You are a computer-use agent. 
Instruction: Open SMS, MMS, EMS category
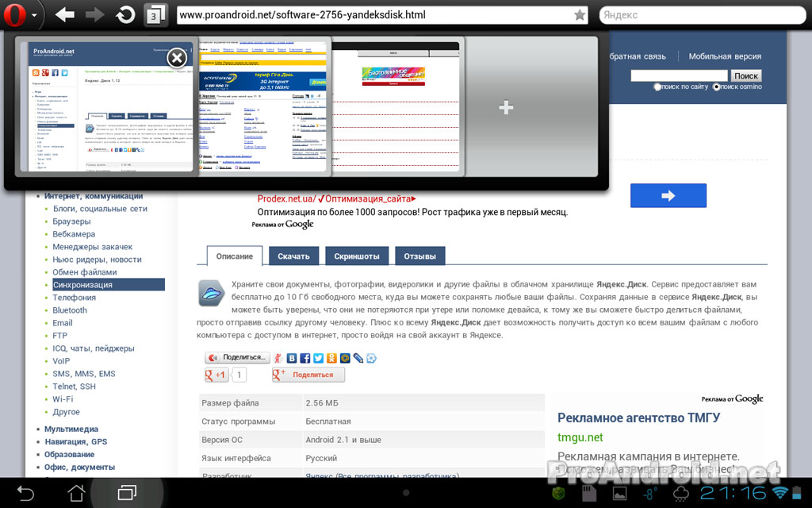tap(83, 374)
